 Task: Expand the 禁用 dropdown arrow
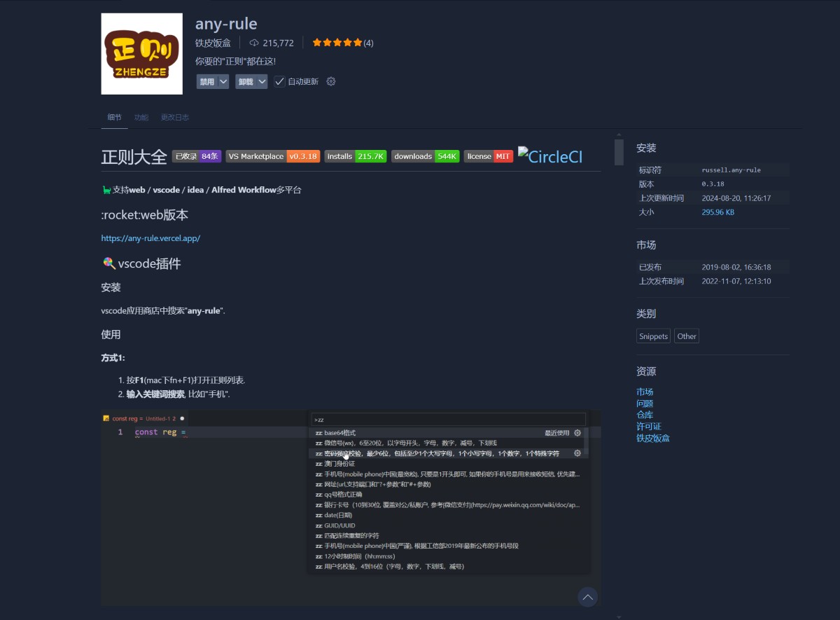tap(223, 81)
